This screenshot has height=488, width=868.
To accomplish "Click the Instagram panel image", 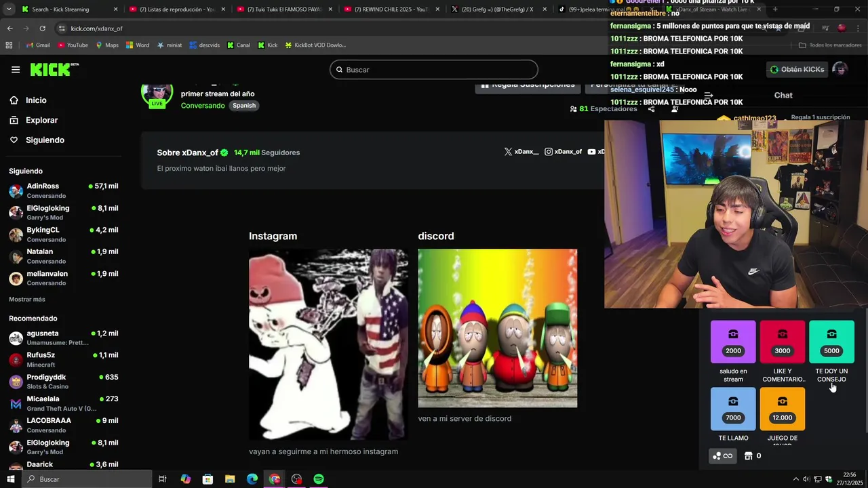I will tap(328, 344).
